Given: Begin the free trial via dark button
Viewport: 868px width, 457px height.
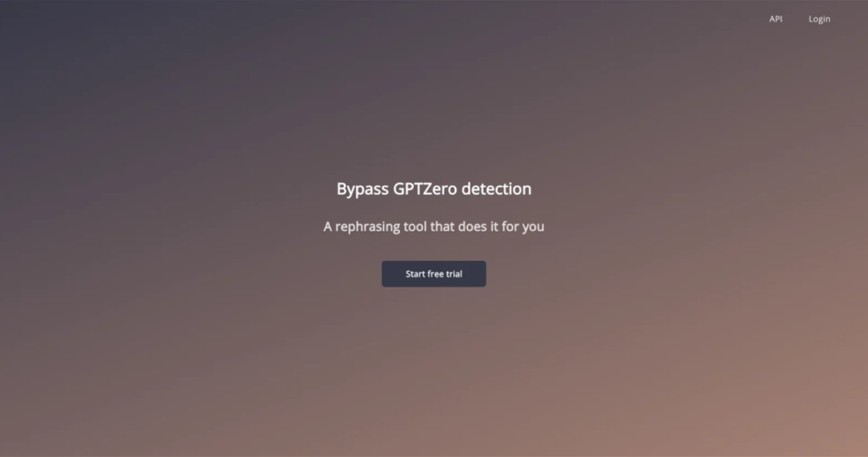Looking at the screenshot, I should 433,274.
